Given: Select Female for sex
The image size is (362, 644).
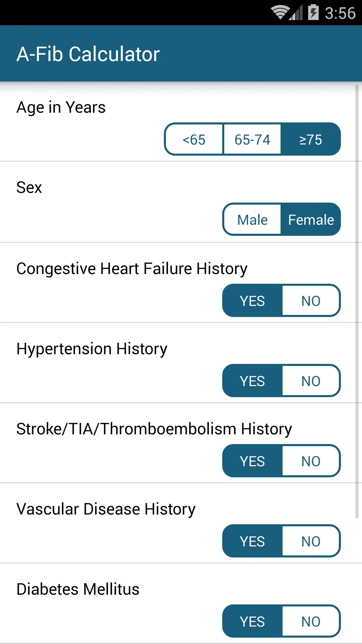Looking at the screenshot, I should click(x=311, y=219).
